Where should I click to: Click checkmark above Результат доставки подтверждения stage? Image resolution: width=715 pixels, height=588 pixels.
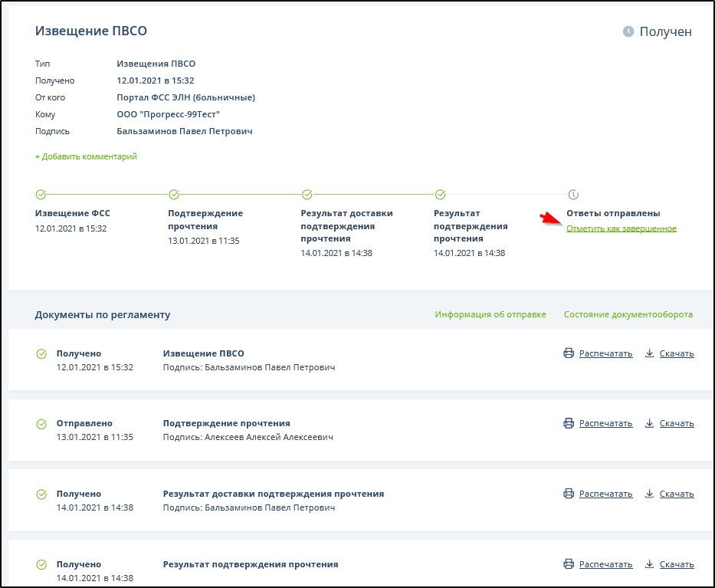[x=307, y=195]
